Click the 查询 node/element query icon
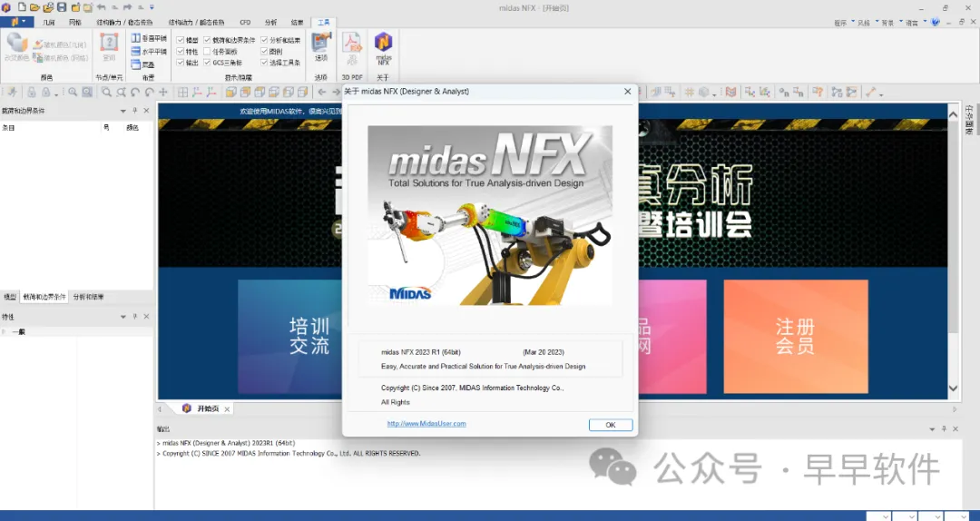This screenshot has width=980, height=521. (x=109, y=47)
